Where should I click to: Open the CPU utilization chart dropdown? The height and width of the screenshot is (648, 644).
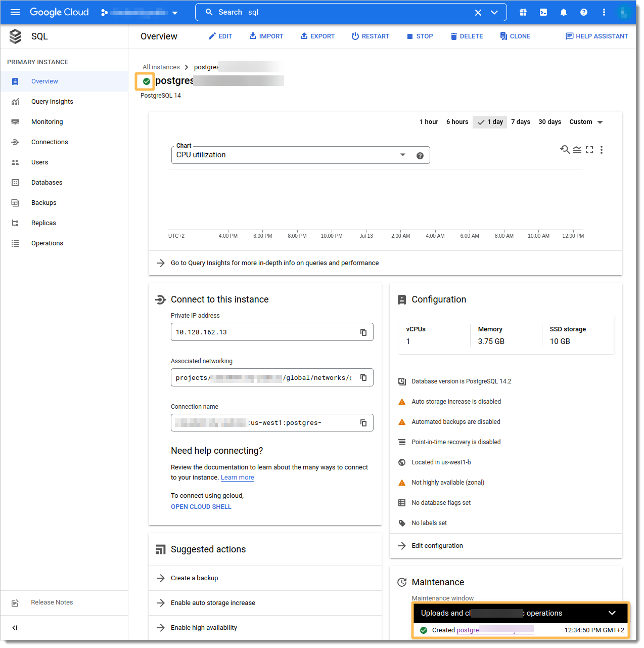click(x=291, y=155)
